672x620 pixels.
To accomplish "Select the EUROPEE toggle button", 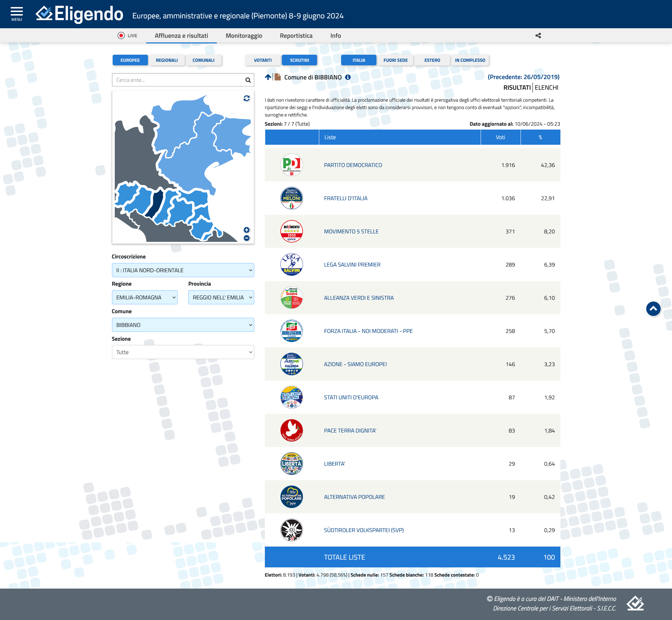I will pyautogui.click(x=130, y=60).
